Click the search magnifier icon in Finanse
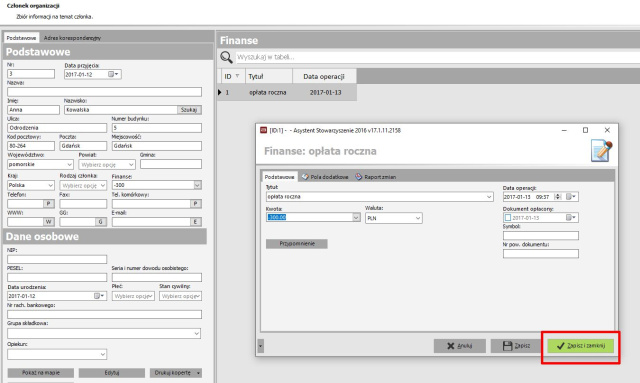The height and width of the screenshot is (383, 640). click(x=226, y=57)
